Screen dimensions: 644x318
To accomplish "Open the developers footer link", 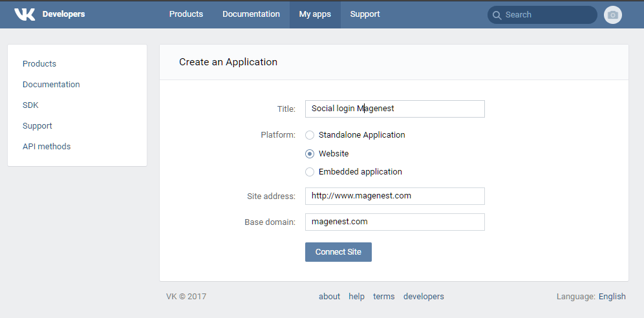I will pos(424,296).
